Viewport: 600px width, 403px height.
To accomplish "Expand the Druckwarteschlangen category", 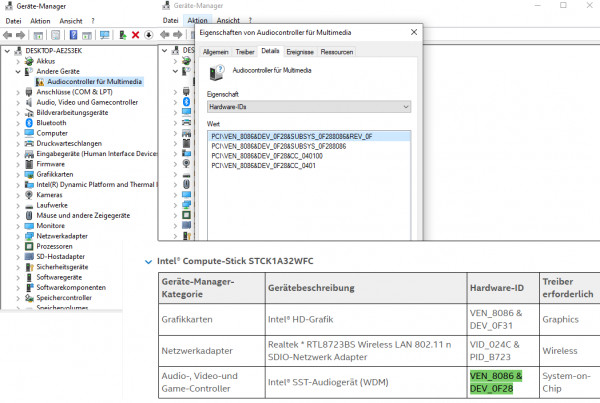I will 18,144.
